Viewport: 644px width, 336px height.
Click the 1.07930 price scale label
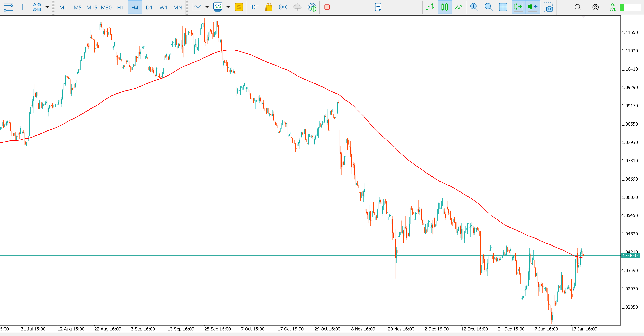point(630,142)
